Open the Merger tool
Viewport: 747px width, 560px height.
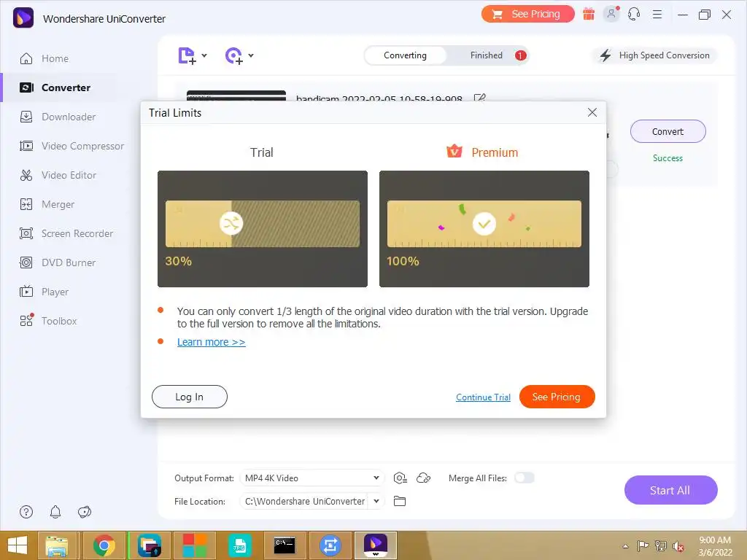58,204
